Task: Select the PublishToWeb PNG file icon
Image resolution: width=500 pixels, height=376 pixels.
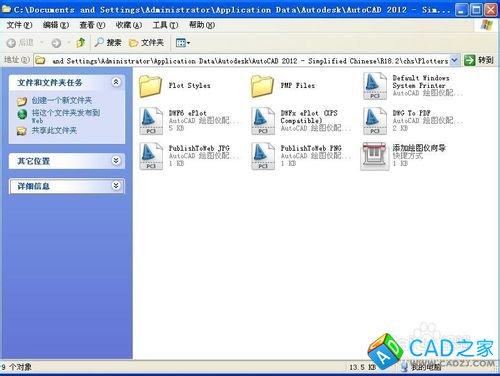Action: pyautogui.click(x=263, y=156)
